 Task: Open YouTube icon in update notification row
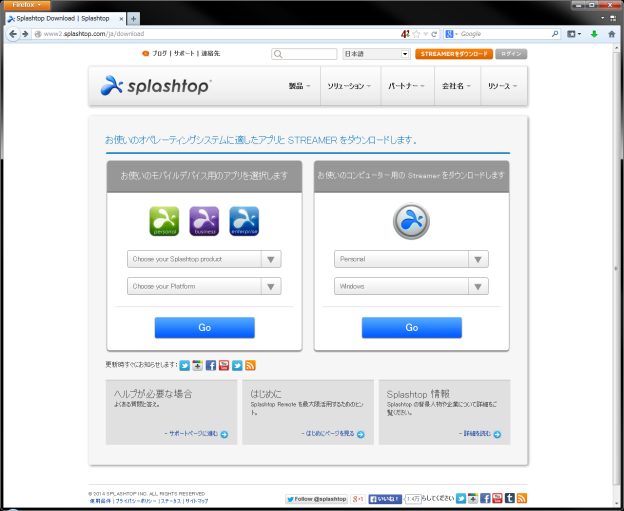coord(224,365)
